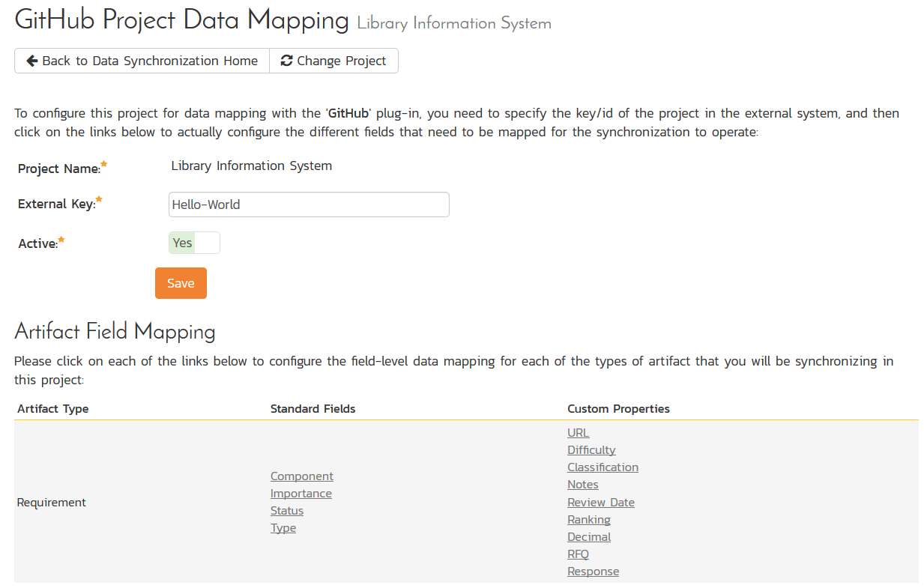The height and width of the screenshot is (588, 924).
Task: Open the Component standard field link
Action: pos(302,476)
